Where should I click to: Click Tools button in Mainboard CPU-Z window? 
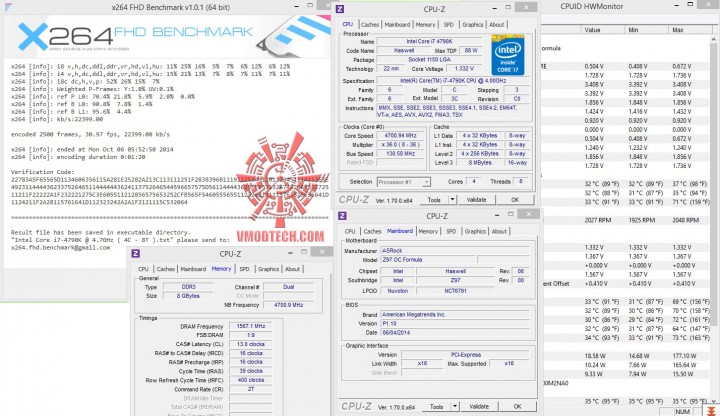tap(436, 406)
